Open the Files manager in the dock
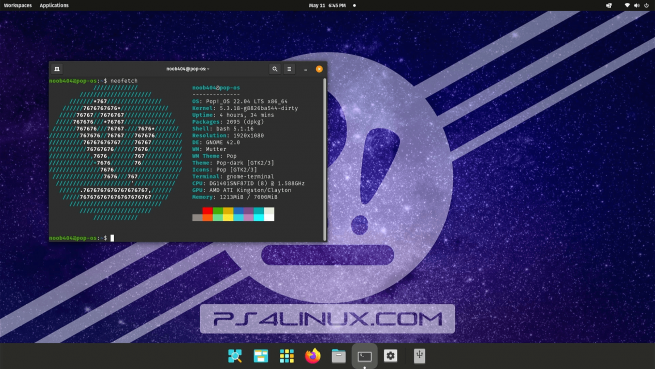 339,356
